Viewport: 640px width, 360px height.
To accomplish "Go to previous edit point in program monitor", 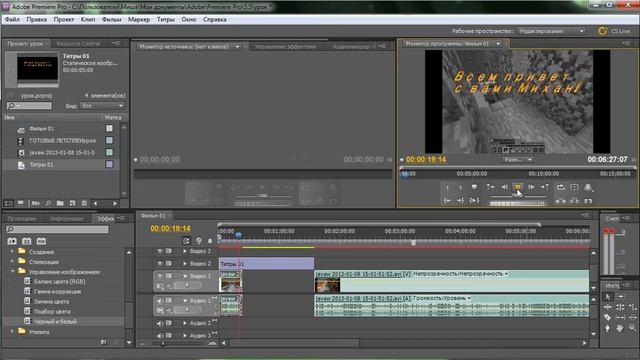I will [491, 187].
